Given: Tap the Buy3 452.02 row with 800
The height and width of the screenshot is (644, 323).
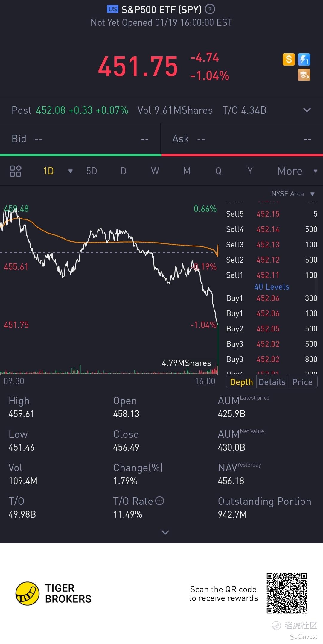Looking at the screenshot, I should coord(272,359).
